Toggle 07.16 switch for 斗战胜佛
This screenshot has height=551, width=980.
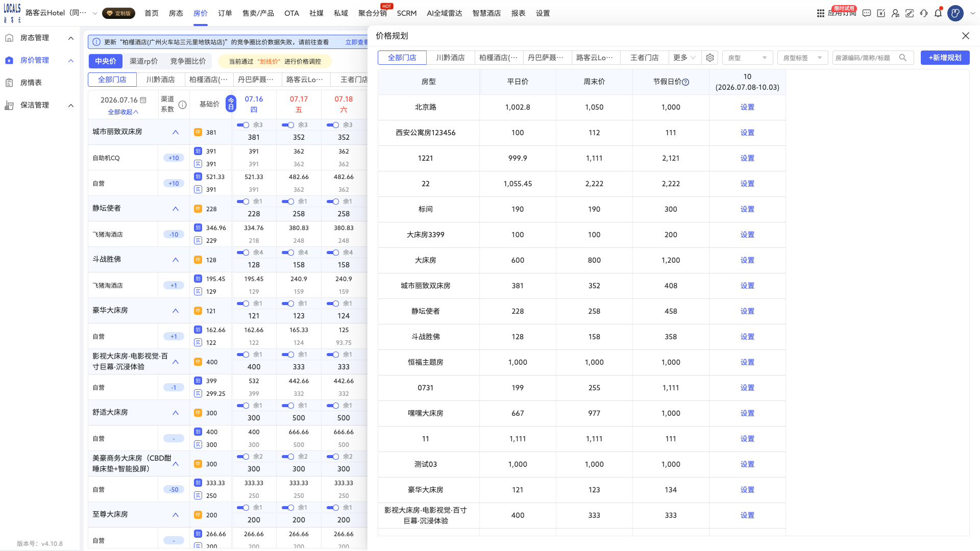click(243, 253)
